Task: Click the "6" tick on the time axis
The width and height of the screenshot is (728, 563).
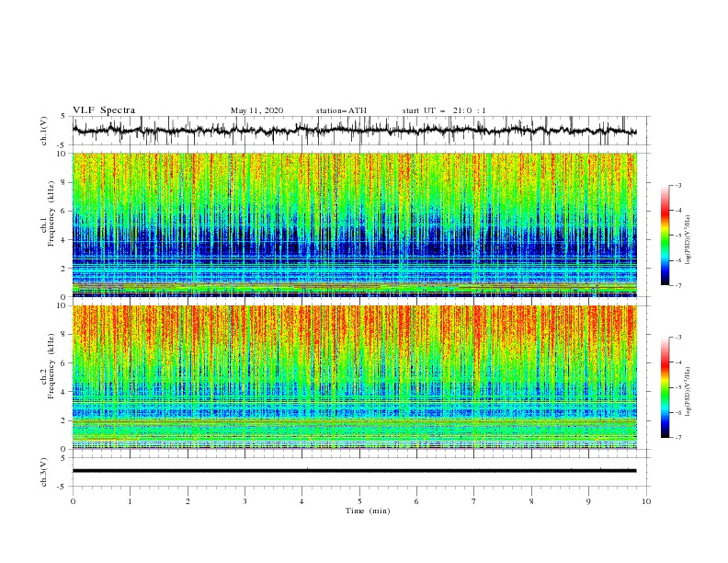Action: tap(417, 501)
